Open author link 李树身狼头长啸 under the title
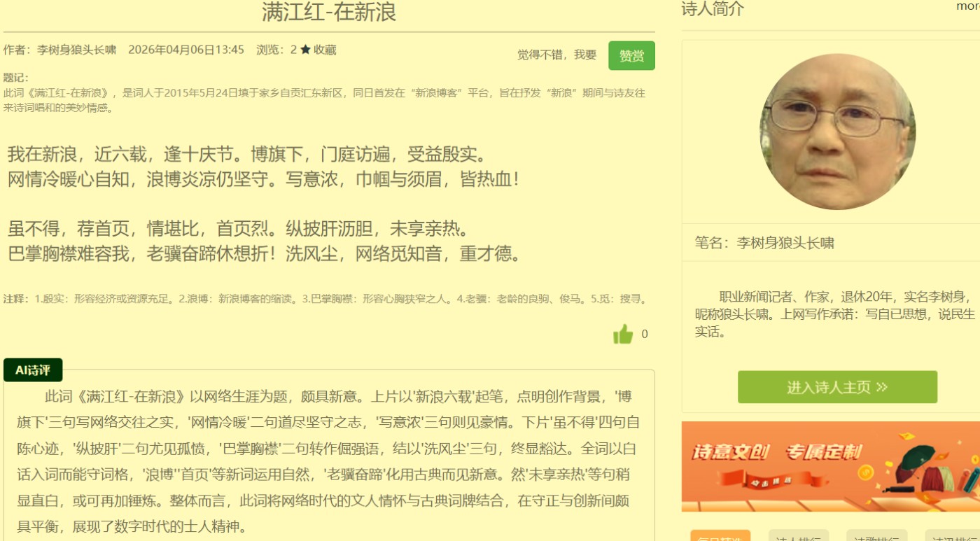Screen dimensions: 980x541 [76, 50]
